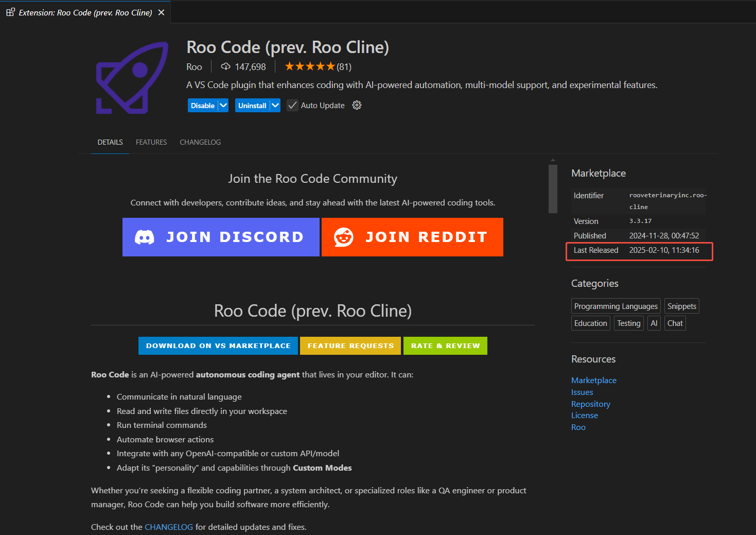Click the Download on VS Marketplace badge

click(218, 346)
